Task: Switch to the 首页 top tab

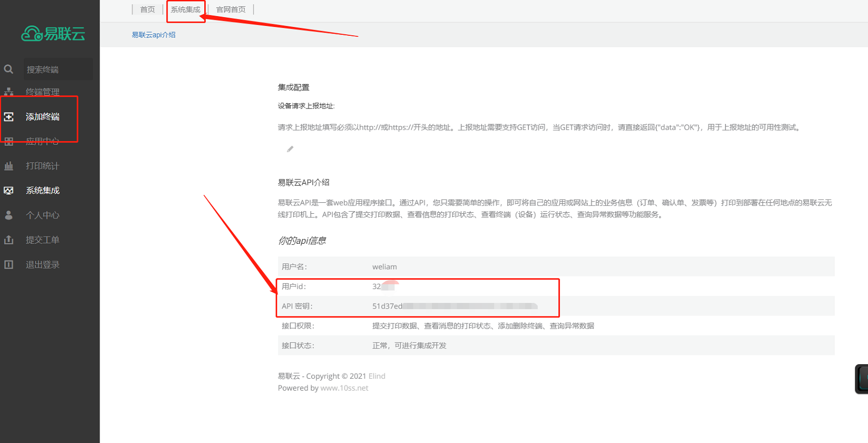Action: tap(148, 9)
